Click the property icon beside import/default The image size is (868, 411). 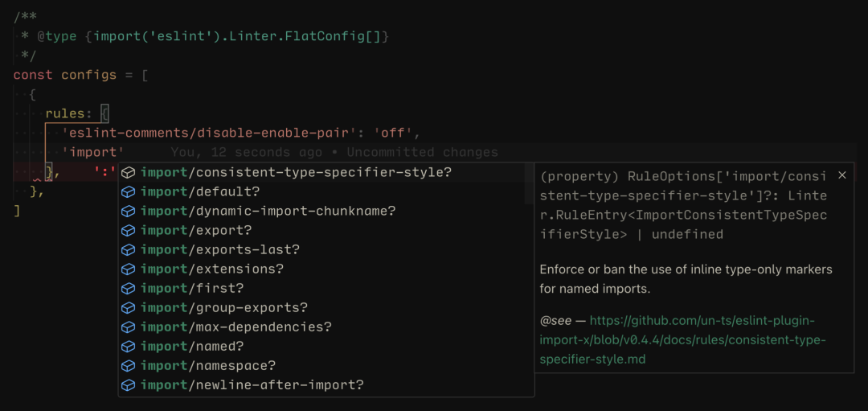[x=128, y=191]
